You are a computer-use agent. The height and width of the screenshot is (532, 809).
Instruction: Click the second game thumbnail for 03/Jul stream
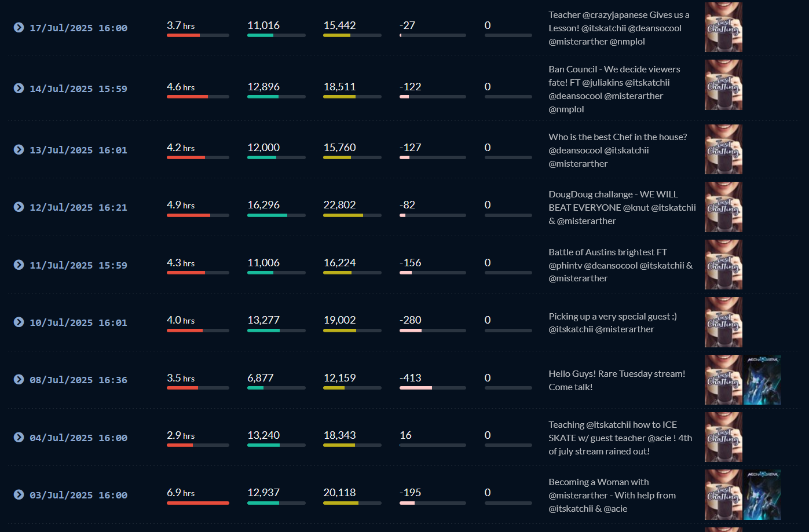point(762,494)
